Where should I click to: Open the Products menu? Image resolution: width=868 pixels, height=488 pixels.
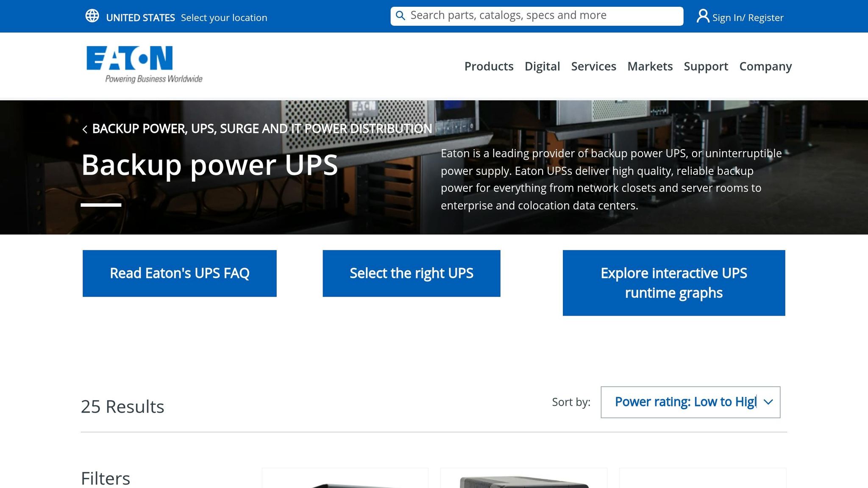click(489, 67)
